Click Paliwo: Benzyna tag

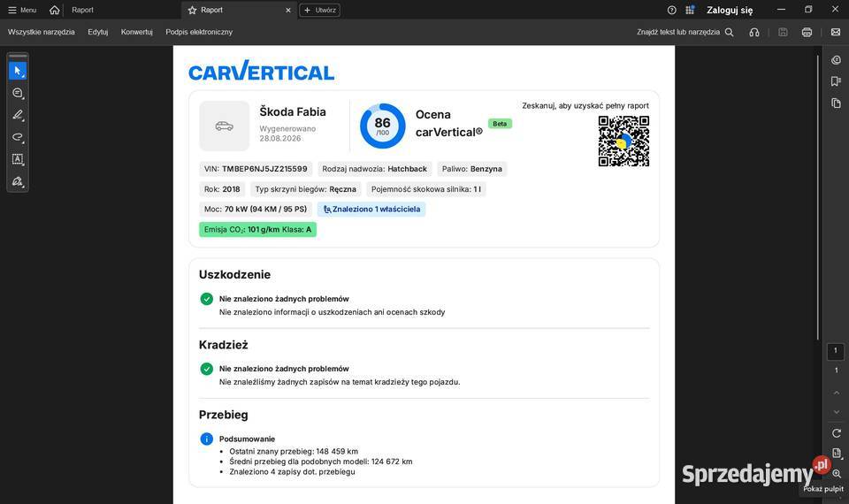pyautogui.click(x=471, y=169)
